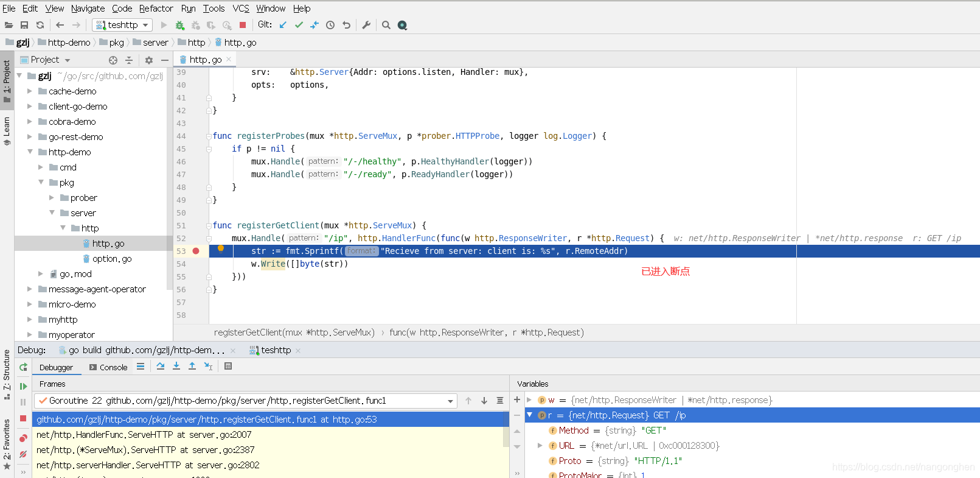Click the Search Everywhere magnifier icon
Image resolution: width=980 pixels, height=478 pixels.
coord(386,25)
